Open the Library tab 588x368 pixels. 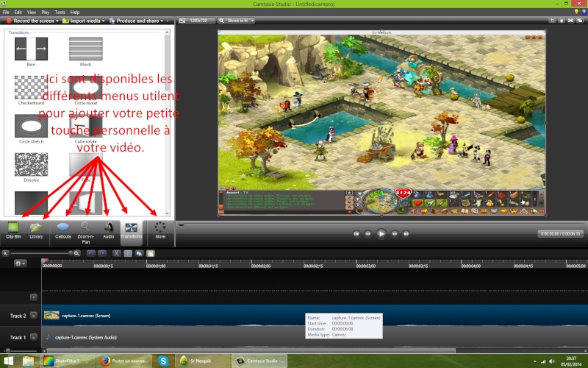click(x=36, y=231)
